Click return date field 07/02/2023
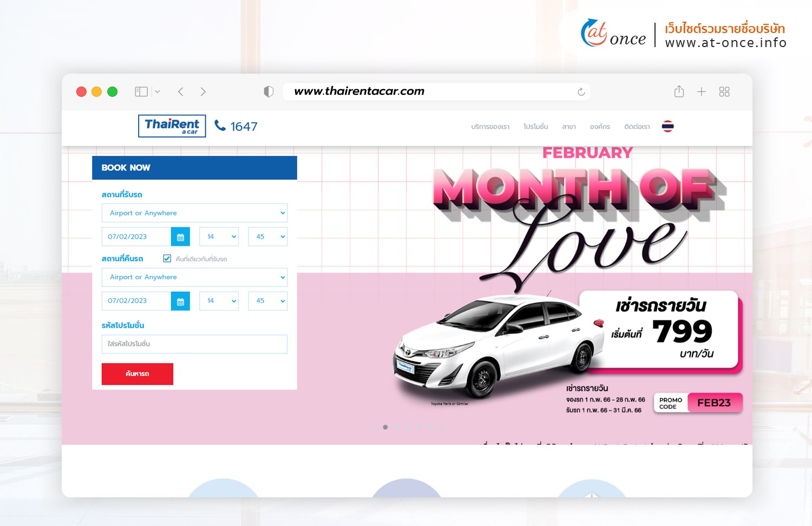812x526 pixels. coord(136,301)
